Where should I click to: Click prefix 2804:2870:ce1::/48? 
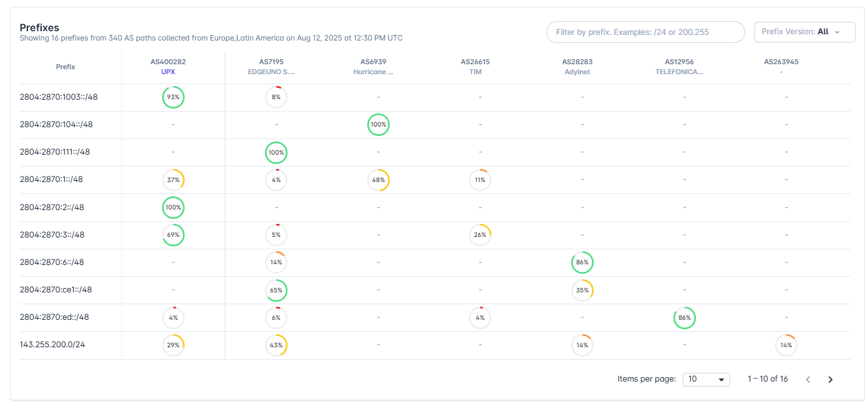[56, 290]
